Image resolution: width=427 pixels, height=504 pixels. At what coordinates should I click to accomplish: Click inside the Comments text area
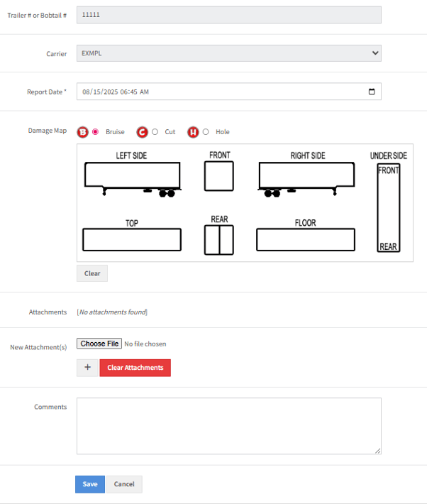click(228, 426)
